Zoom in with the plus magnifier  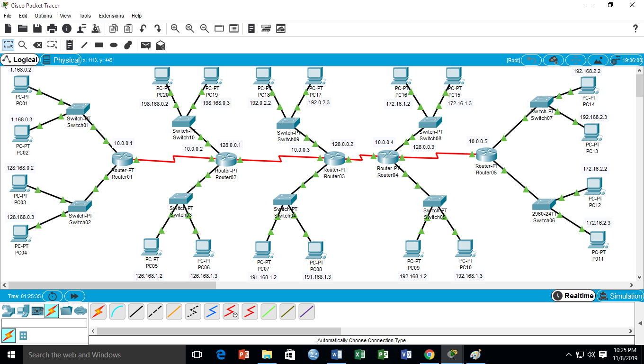[x=175, y=28]
